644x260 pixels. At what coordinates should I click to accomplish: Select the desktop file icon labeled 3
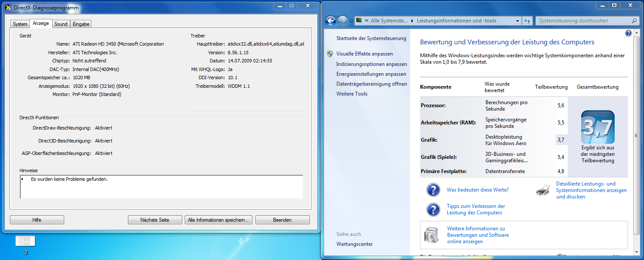25,241
